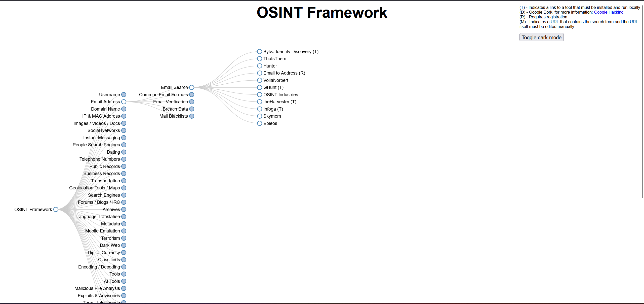Expand the Breach Data branch
The width and height of the screenshot is (644, 304).
(x=192, y=109)
